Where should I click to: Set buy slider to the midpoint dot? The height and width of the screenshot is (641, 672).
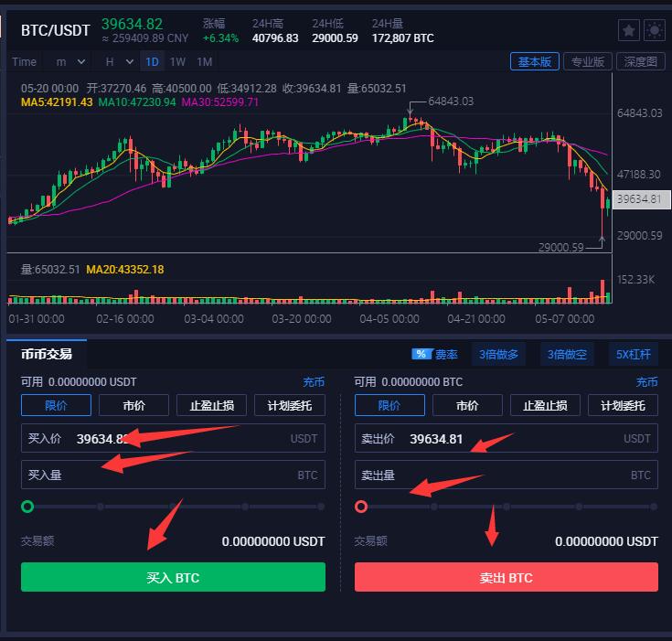pos(173,507)
